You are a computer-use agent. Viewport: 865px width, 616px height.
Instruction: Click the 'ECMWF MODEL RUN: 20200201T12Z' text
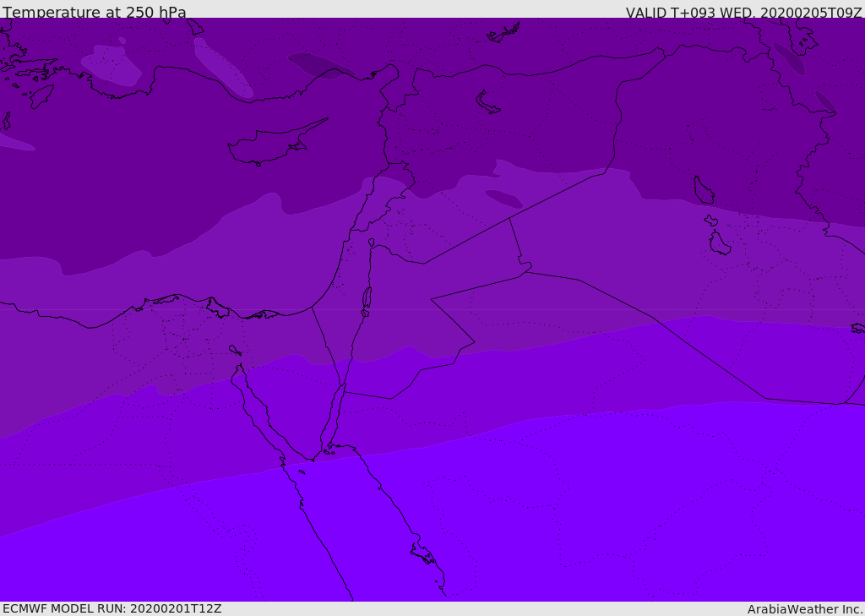(112, 608)
